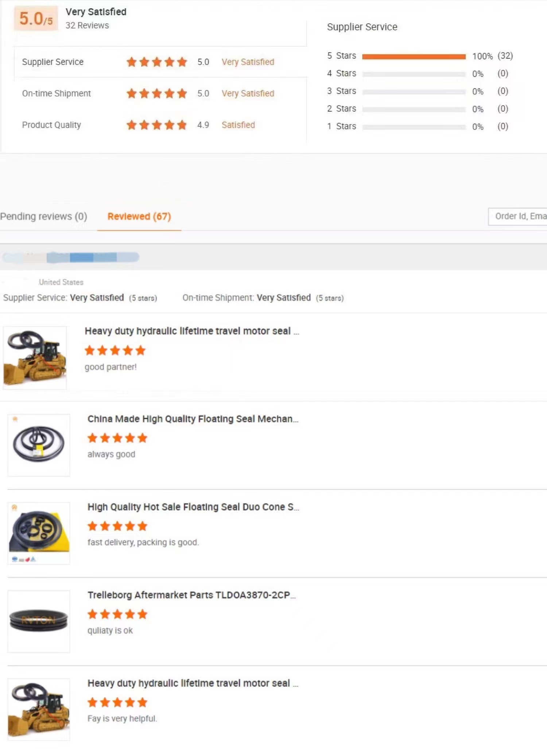Click the Product Quality star rating icons
The height and width of the screenshot is (756, 547).
click(x=157, y=125)
